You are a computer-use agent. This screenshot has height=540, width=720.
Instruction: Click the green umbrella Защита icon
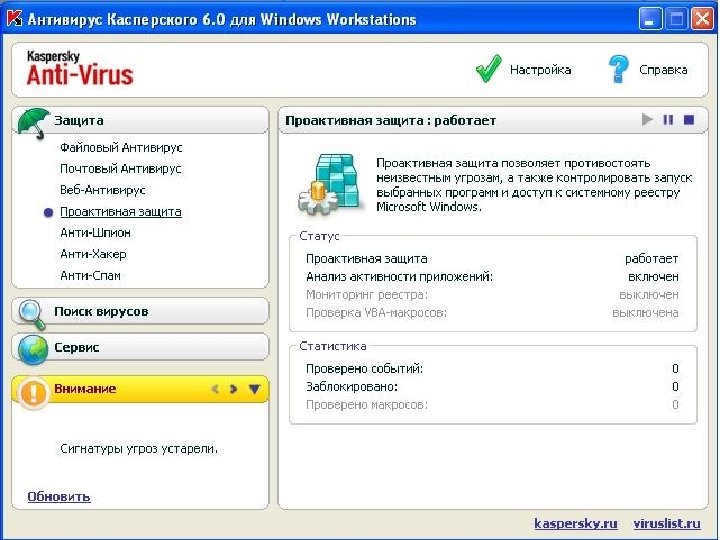point(33,123)
